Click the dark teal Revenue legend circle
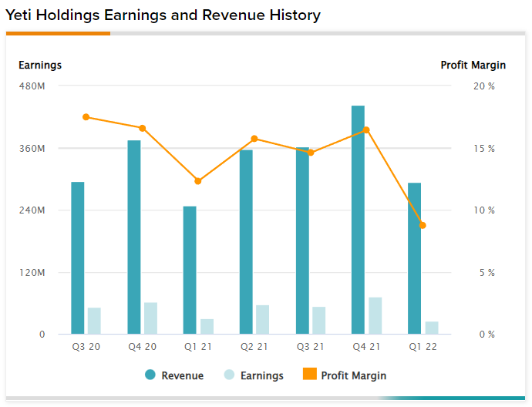Screen dimensions: 532x407 (150, 375)
